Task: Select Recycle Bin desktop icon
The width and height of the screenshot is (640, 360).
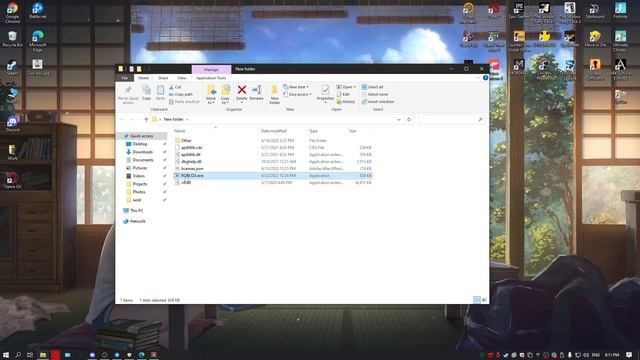Action: (12, 39)
